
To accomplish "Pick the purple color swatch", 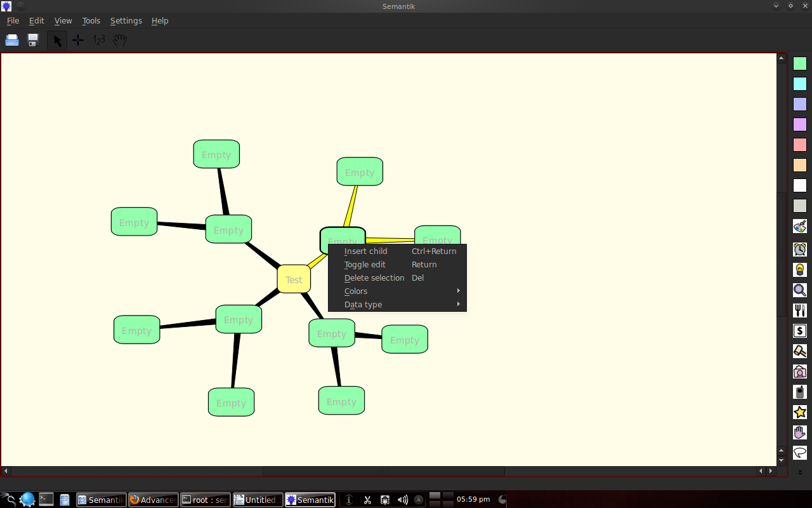I will [800, 124].
